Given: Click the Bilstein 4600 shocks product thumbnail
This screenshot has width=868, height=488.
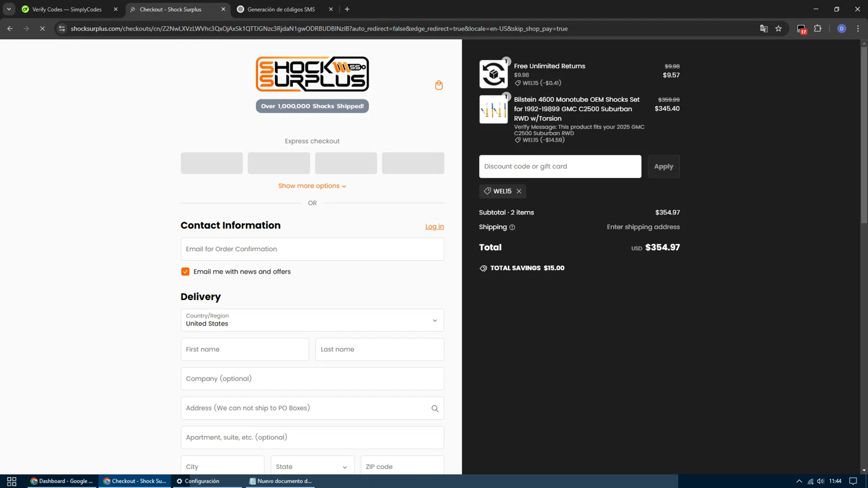Looking at the screenshot, I should (x=494, y=109).
